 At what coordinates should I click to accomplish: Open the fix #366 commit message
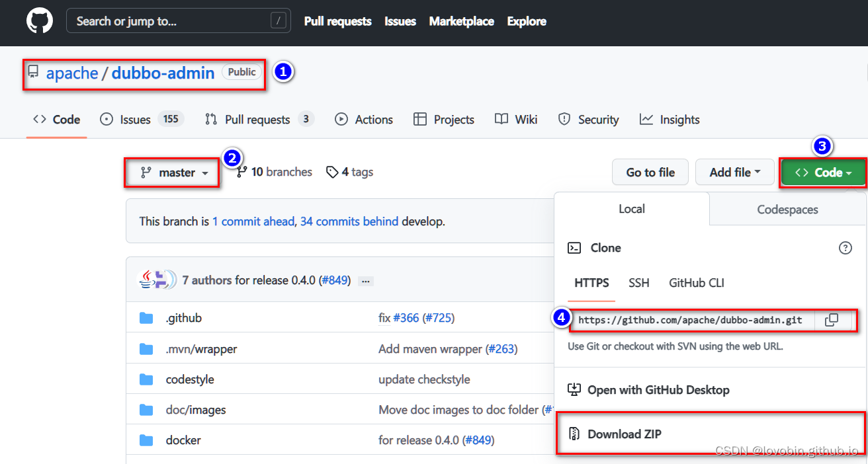384,318
